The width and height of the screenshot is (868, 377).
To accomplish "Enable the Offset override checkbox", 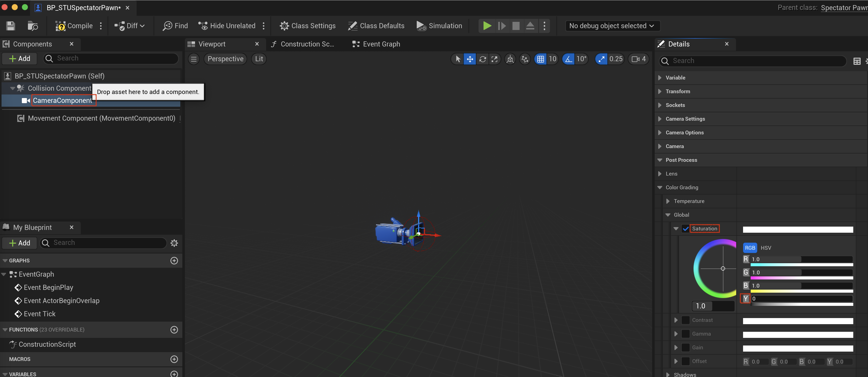I will click(x=685, y=361).
